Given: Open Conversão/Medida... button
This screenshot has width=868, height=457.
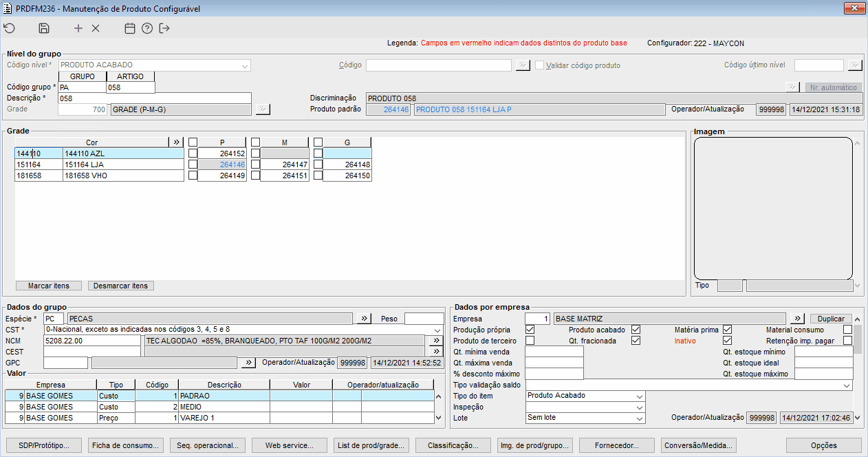Looking at the screenshot, I should click(x=699, y=445).
